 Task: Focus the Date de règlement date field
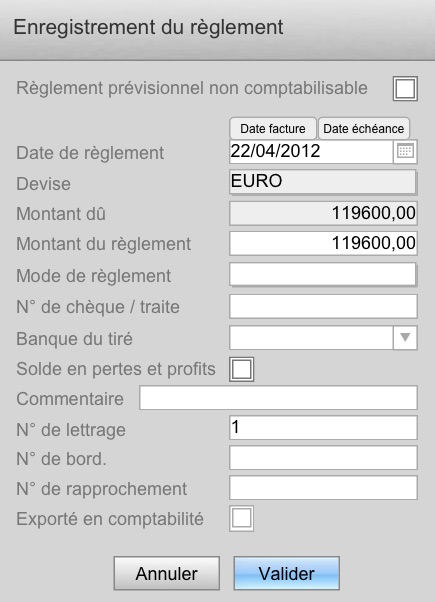click(x=311, y=151)
